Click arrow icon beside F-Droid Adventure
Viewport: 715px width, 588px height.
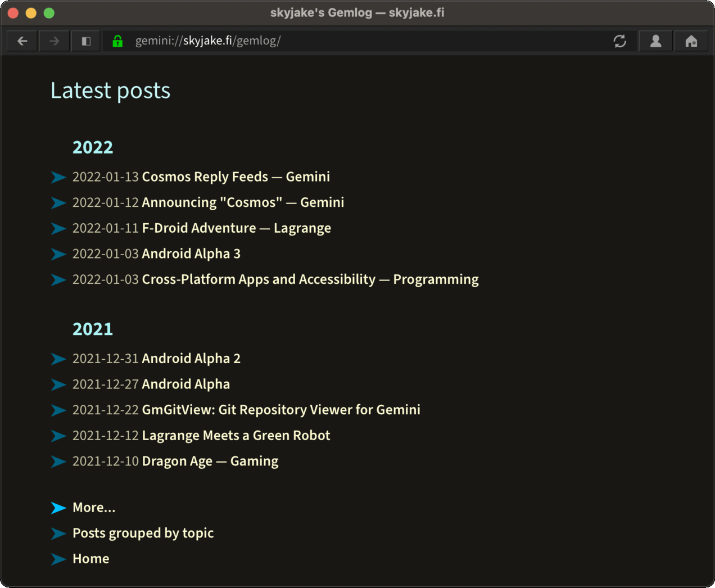pyautogui.click(x=58, y=229)
